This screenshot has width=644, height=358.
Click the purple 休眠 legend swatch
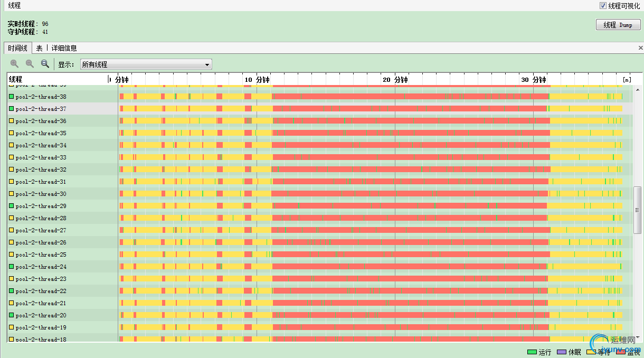pos(562,352)
